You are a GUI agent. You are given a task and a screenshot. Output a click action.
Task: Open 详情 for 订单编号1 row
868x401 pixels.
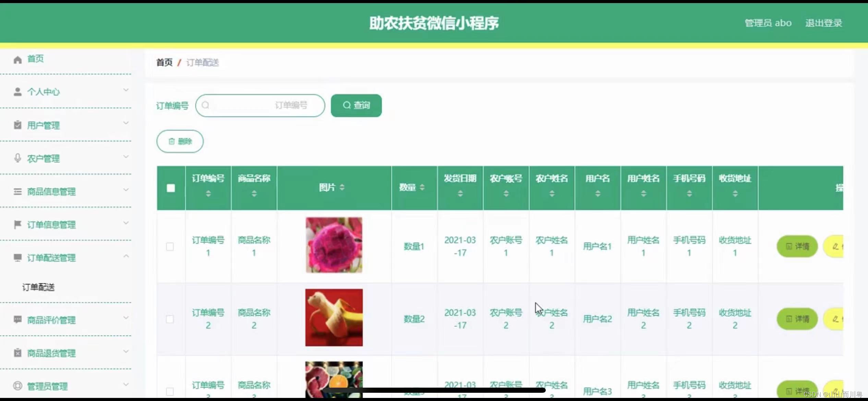797,246
